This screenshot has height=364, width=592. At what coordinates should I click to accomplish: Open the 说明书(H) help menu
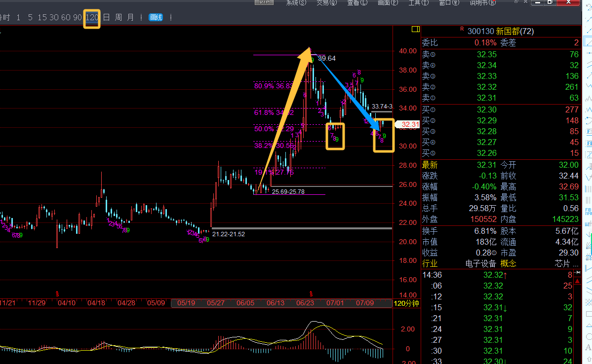tap(482, 2)
